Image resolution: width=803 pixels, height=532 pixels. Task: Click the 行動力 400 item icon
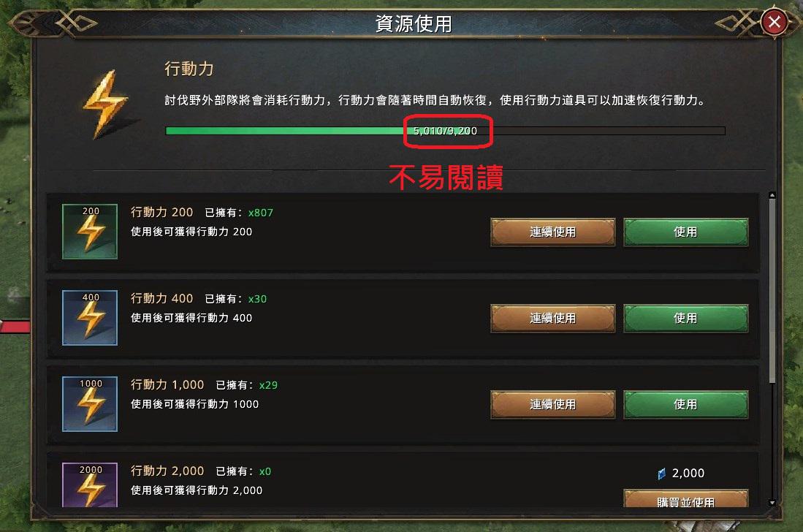click(x=90, y=317)
